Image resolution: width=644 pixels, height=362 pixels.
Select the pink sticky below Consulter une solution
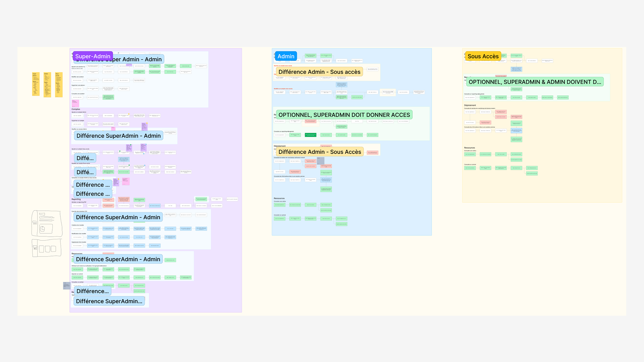tap(75, 103)
